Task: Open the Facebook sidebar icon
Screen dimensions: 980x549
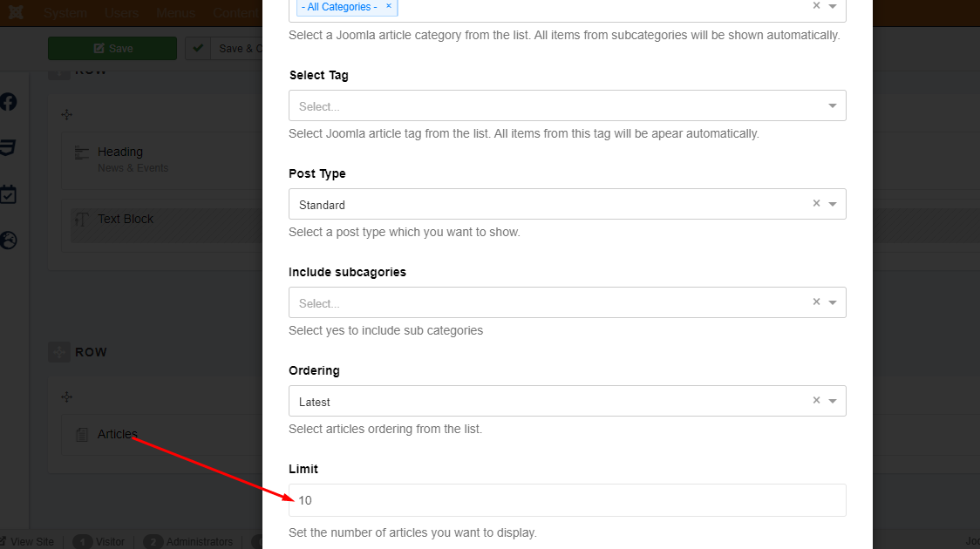Action: 9,102
